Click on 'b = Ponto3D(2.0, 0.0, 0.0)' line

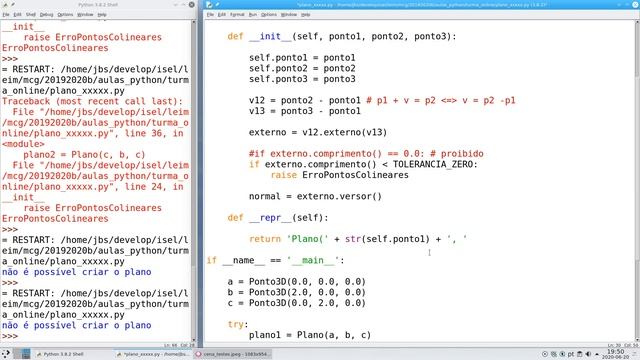coord(297,292)
